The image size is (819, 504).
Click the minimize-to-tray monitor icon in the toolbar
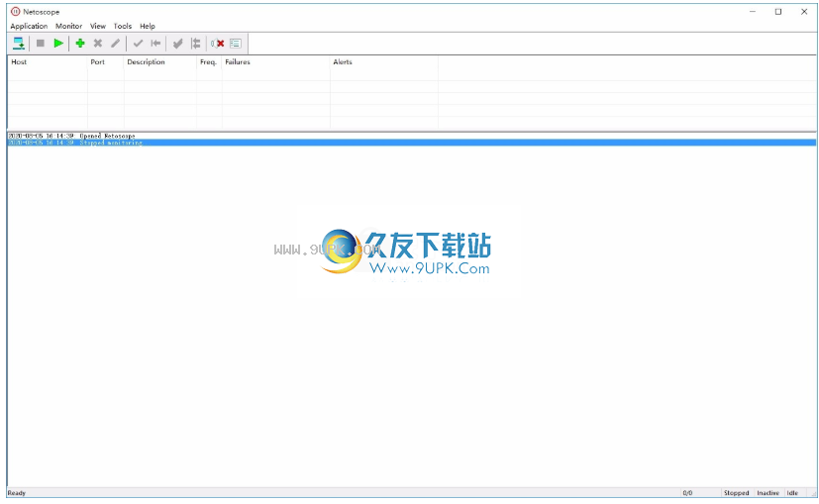point(19,44)
